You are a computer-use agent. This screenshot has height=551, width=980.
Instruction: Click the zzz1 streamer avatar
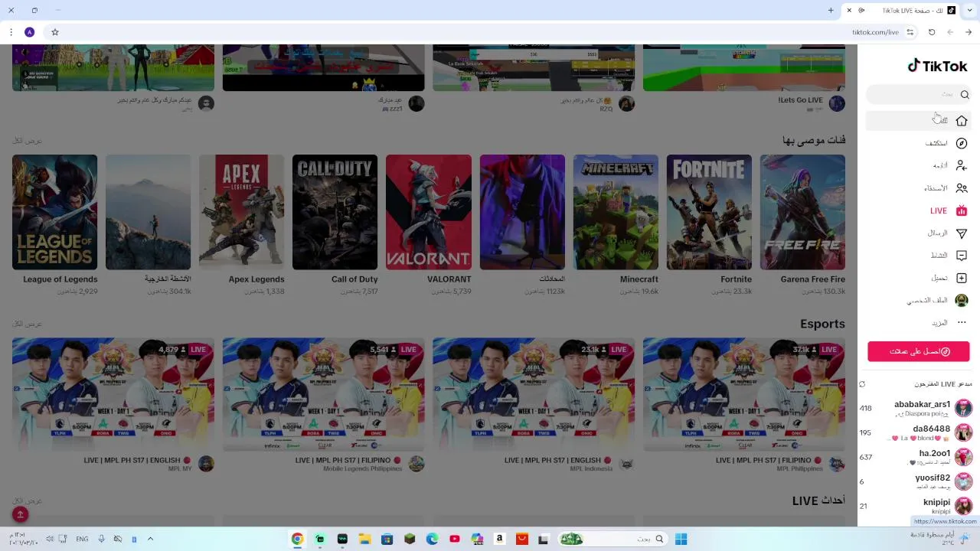pyautogui.click(x=416, y=103)
